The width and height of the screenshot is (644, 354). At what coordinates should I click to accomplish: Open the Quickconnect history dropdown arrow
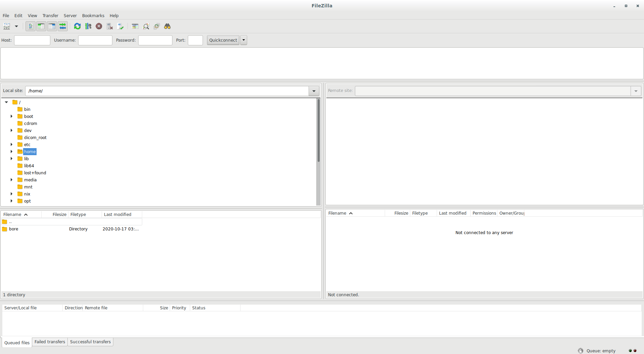tap(244, 40)
